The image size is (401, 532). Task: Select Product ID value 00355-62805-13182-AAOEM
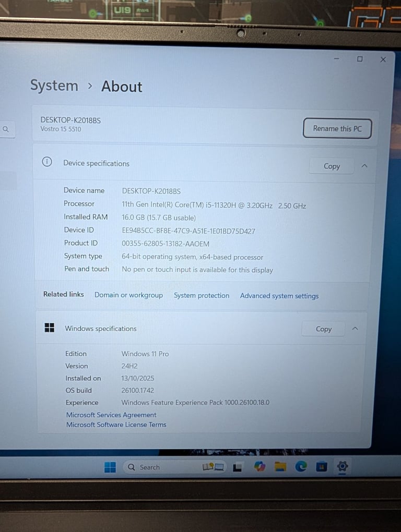click(x=166, y=244)
